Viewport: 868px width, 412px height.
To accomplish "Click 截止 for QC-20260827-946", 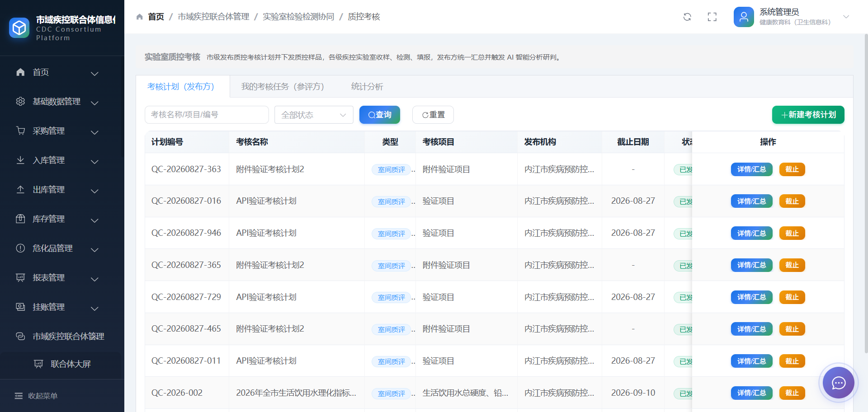I will click(792, 233).
